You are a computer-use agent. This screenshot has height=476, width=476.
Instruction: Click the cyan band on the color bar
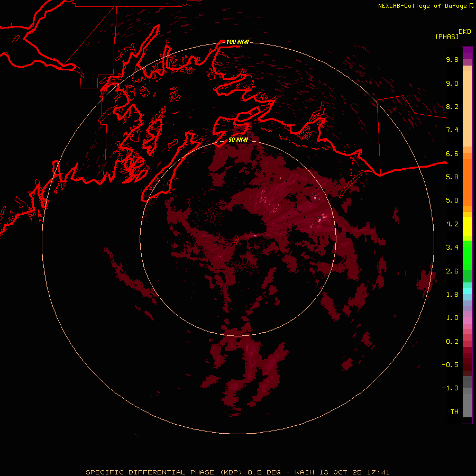pyautogui.click(x=467, y=291)
